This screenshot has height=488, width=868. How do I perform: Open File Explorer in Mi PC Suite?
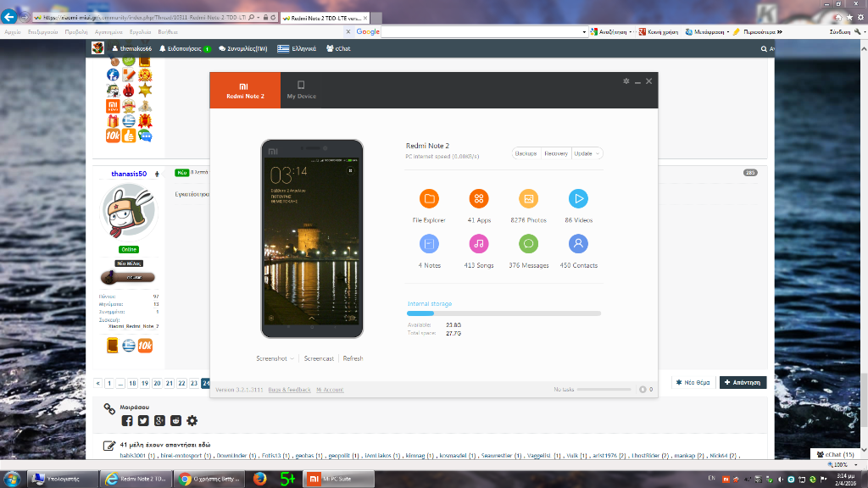(429, 199)
